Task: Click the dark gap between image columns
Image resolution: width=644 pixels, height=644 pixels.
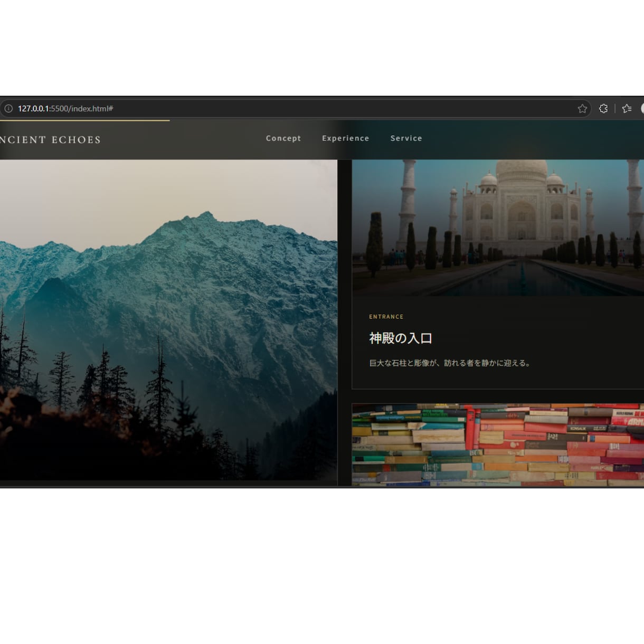Action: 345,322
